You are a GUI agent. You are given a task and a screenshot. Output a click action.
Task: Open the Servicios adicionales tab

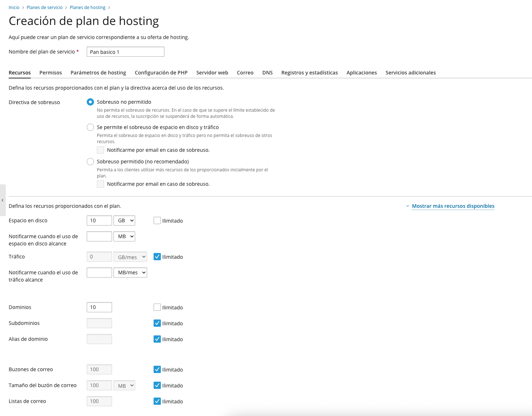(x=411, y=73)
